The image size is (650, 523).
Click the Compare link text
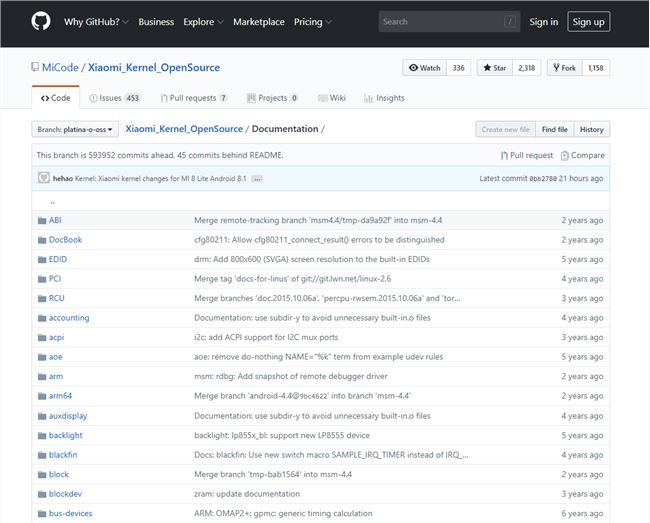587,155
